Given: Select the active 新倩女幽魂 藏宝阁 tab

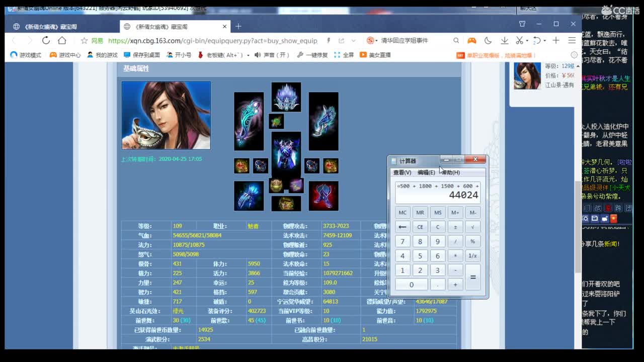Looking at the screenshot, I should coord(175,27).
